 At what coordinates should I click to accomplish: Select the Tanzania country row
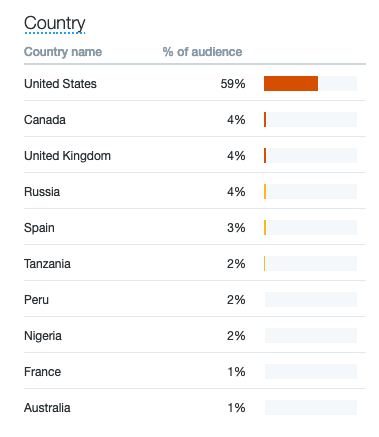pos(195,263)
